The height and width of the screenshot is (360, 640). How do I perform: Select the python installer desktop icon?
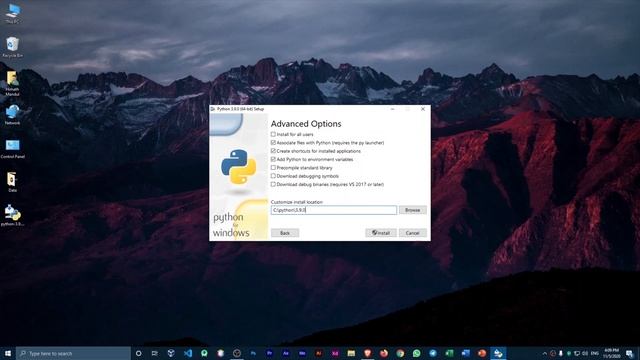13,215
